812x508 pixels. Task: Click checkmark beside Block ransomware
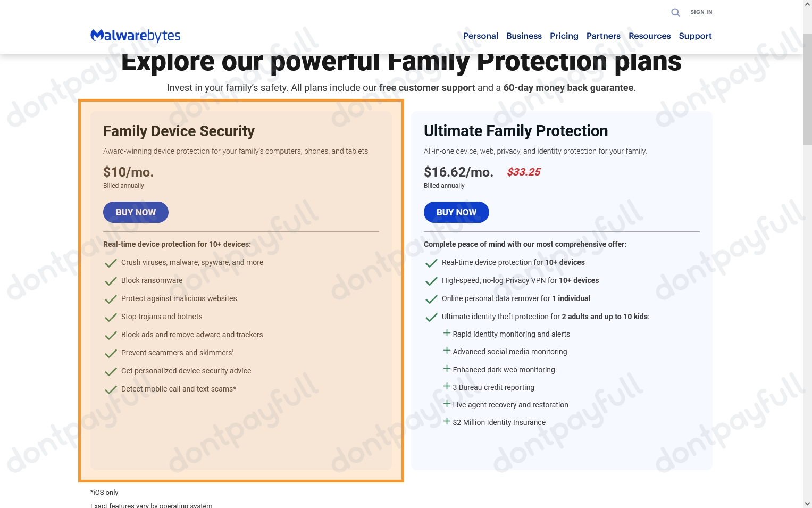(x=111, y=281)
